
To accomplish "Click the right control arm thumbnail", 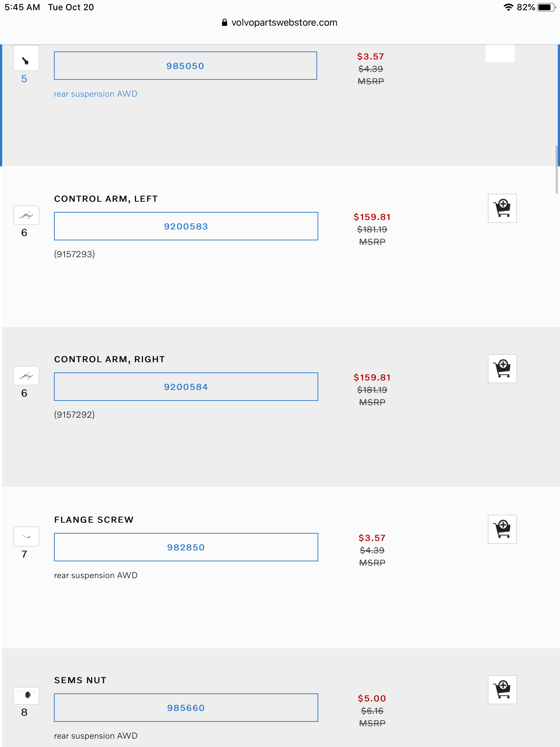I will click(26, 376).
